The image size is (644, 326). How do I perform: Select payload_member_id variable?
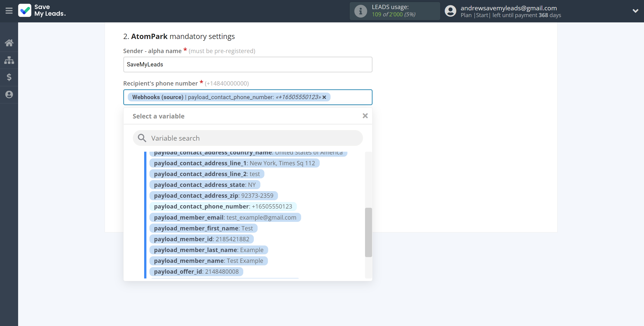pyautogui.click(x=202, y=239)
